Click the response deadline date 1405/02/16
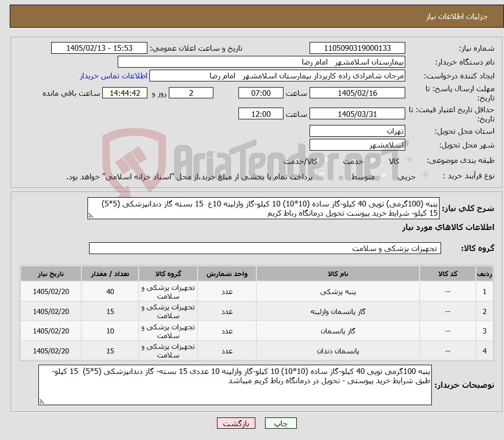 [x=357, y=93]
